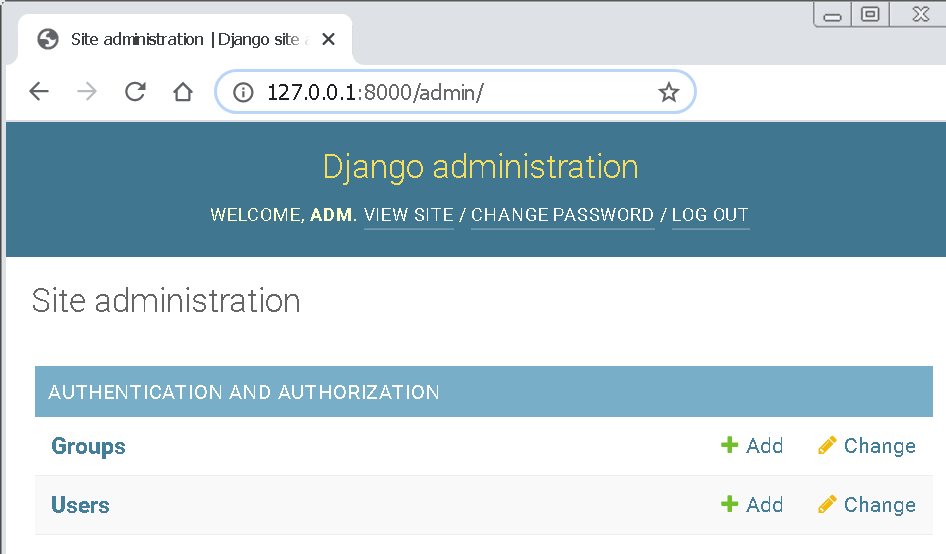946x554 pixels.
Task: Click the globe favicon on the tab
Action: [x=48, y=39]
